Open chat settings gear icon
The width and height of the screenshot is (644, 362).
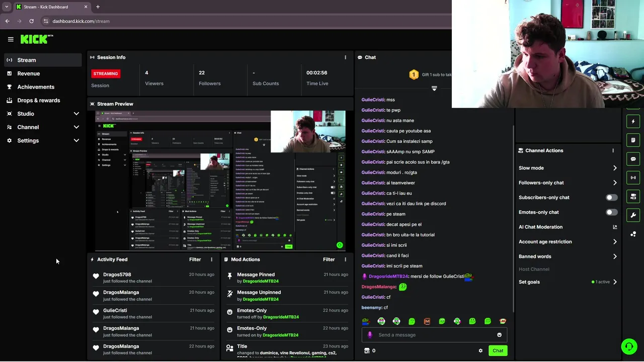point(480,351)
